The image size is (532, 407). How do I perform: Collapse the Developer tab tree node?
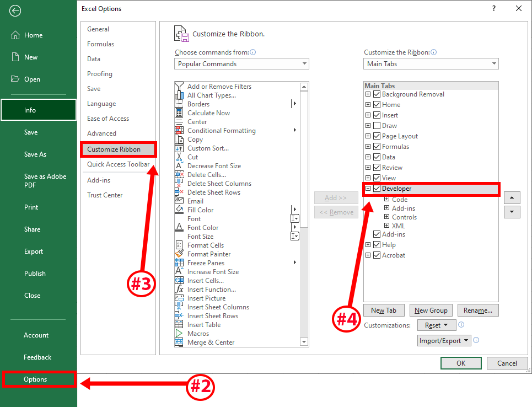coord(368,189)
